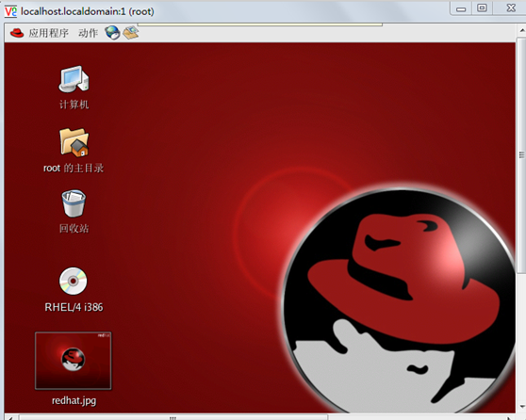
Task: Launch the web browser globe icon
Action: (112, 33)
